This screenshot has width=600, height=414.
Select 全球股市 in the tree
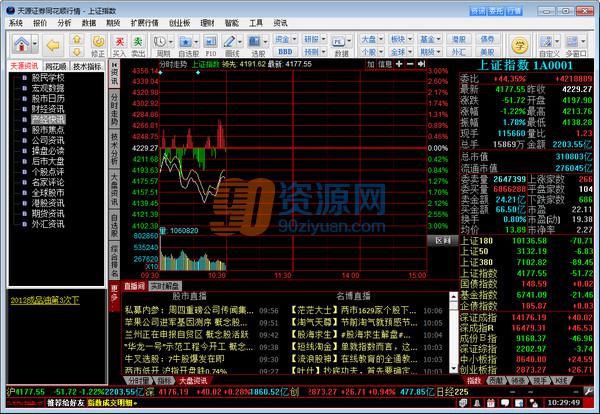coord(48,192)
